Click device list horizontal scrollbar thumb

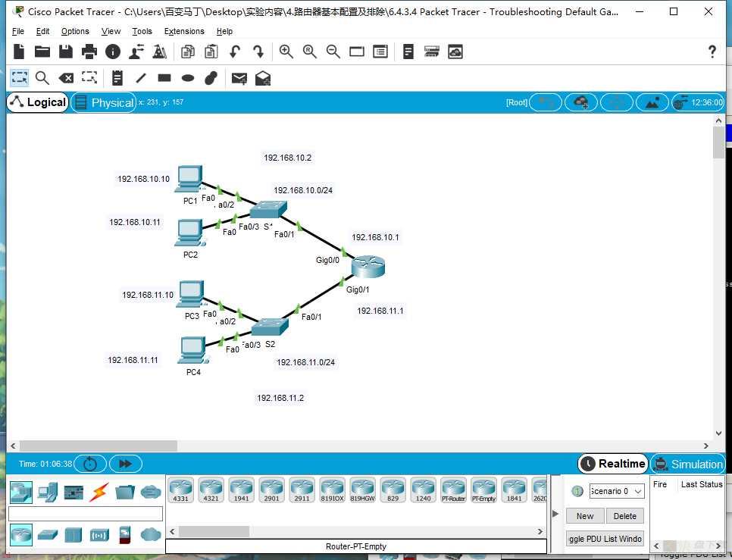click(x=214, y=531)
